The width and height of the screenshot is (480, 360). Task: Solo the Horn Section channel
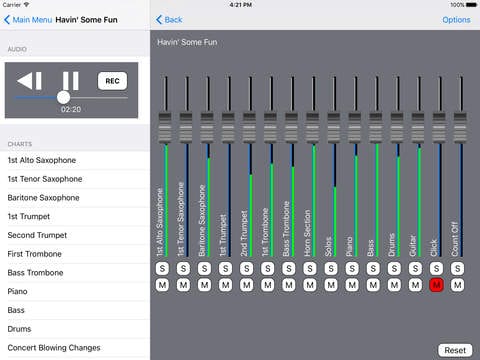coord(310,268)
